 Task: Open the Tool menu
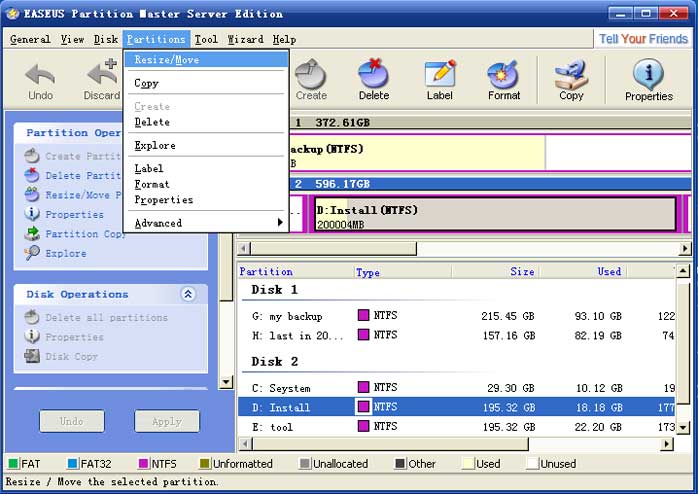206,39
